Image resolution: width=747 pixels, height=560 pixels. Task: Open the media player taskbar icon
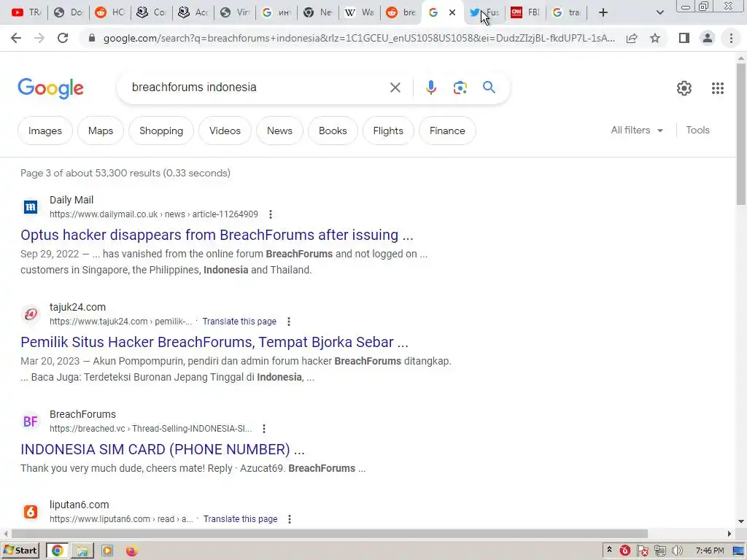point(107,551)
